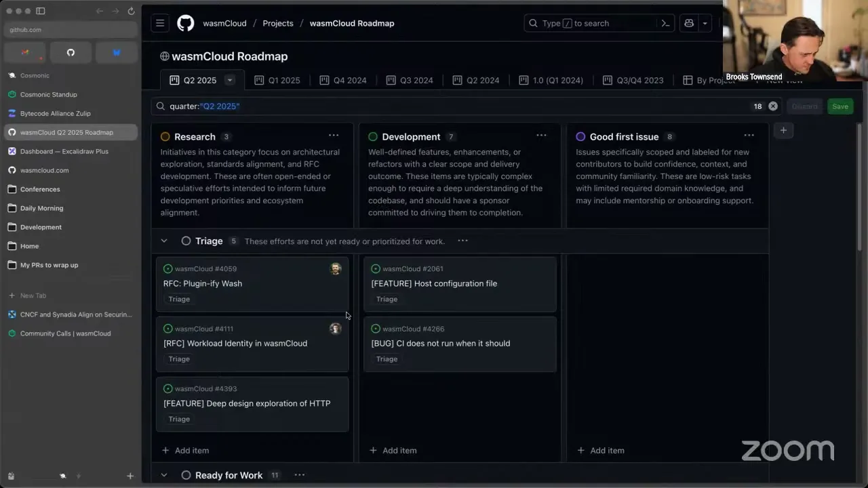
Task: Clear the quarter filter with the X icon
Action: point(773,106)
